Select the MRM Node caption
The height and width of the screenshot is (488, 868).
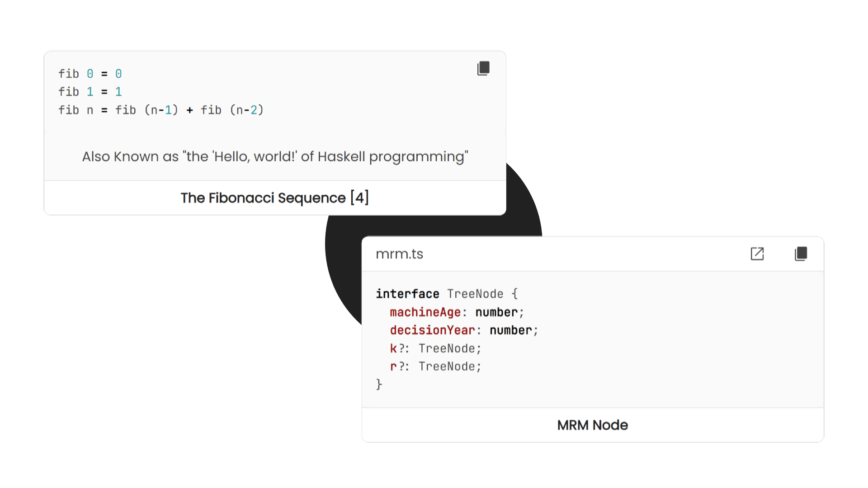tap(592, 425)
